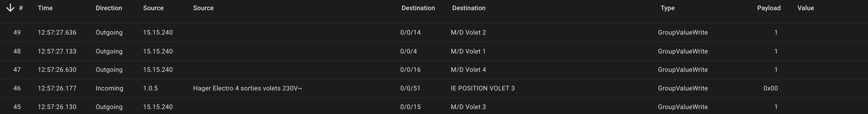Click the Hager Electro 4 sorties source
Image resolution: width=868 pixels, height=114 pixels.
(248, 88)
